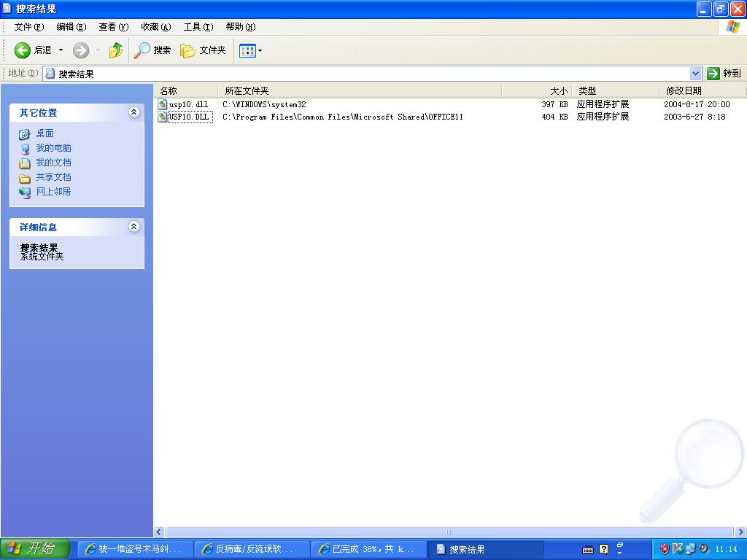Collapse the 其它位置 panel chevron

click(134, 112)
